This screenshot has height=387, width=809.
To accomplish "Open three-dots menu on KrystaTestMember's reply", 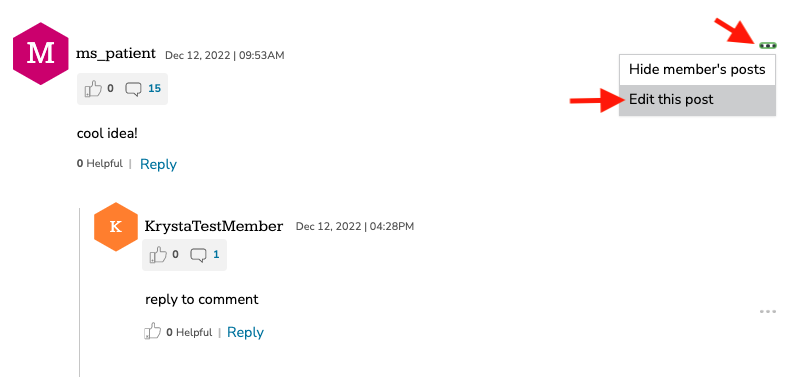I will [768, 312].
